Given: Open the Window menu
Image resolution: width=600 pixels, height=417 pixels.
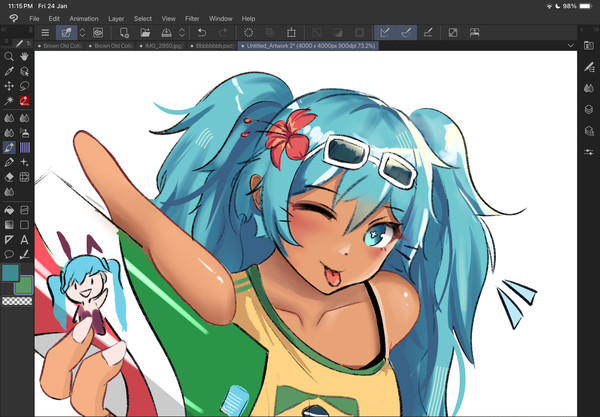Looking at the screenshot, I should [220, 18].
